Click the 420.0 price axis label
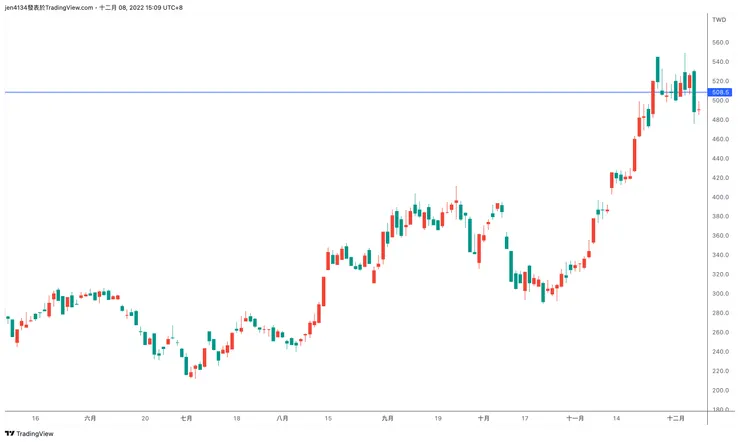 721,178
